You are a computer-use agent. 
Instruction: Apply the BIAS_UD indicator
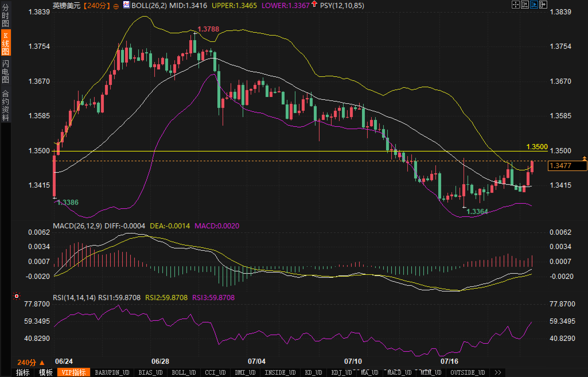tap(151, 372)
